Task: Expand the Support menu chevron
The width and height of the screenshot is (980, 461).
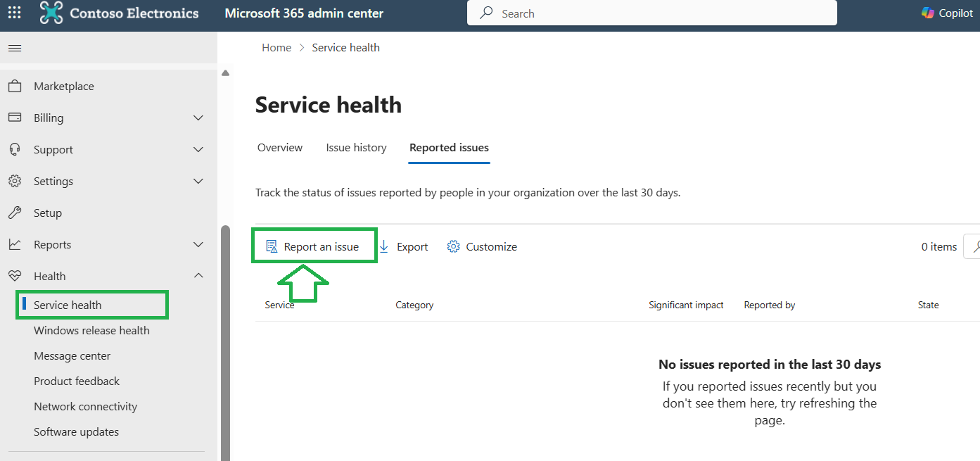Action: pyautogui.click(x=198, y=149)
